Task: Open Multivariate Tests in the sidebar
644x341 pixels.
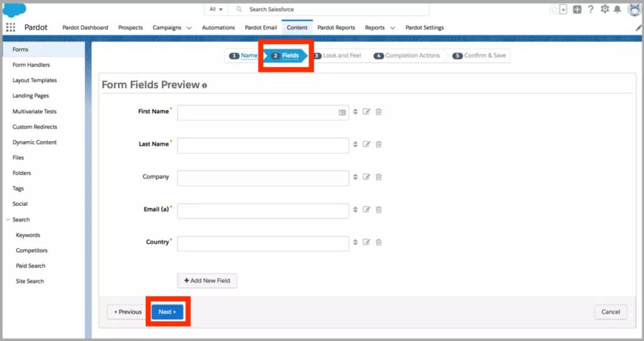Action: [35, 111]
